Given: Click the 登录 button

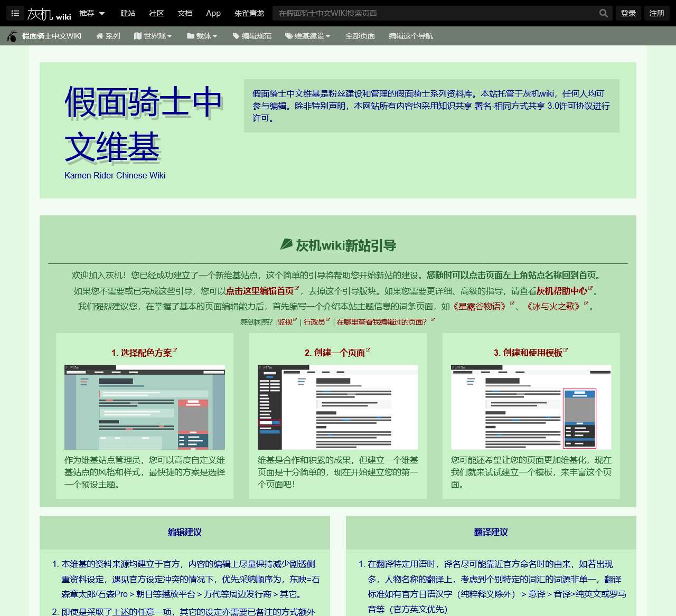Looking at the screenshot, I should (x=628, y=13).
